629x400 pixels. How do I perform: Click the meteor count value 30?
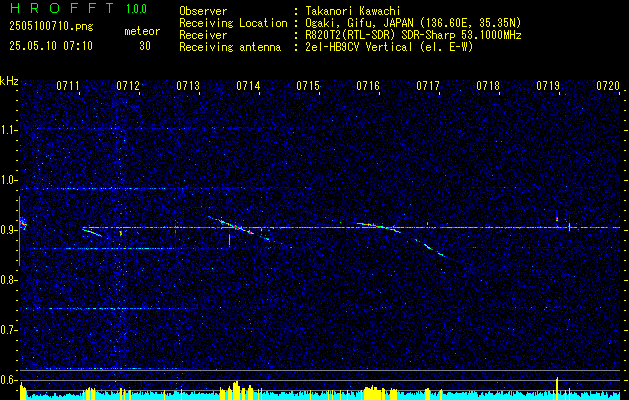145,46
